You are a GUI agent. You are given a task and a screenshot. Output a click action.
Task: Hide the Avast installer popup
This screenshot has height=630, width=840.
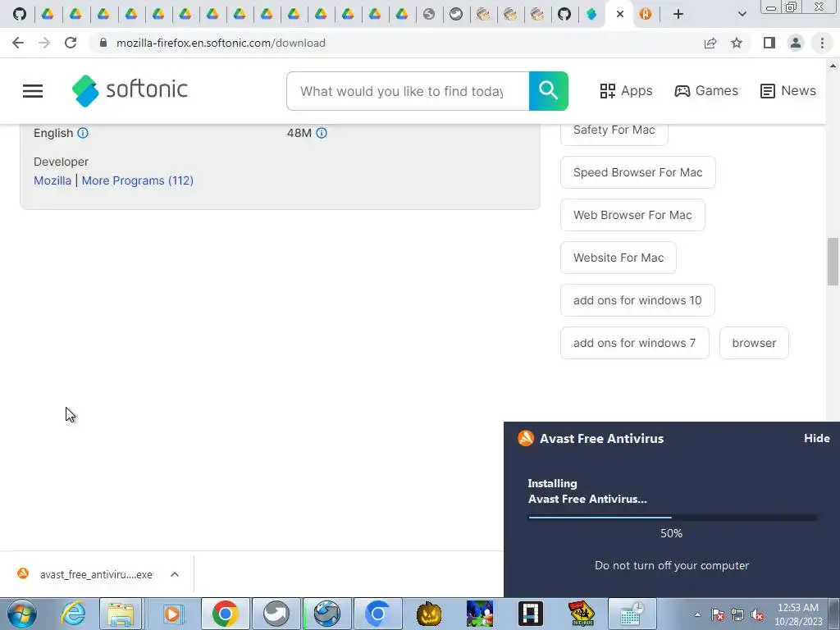pyautogui.click(x=817, y=438)
